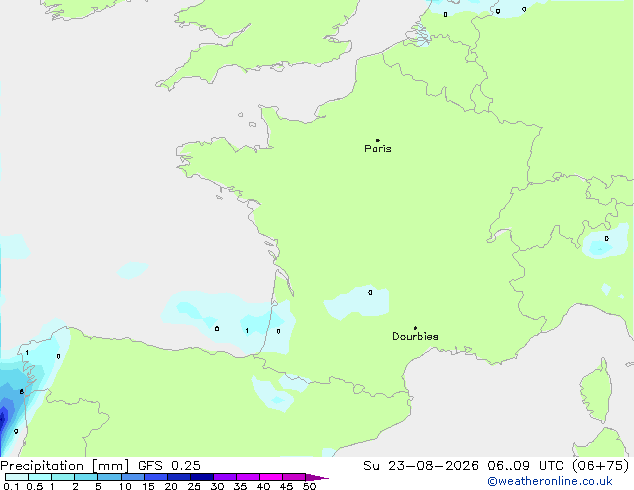Select the 35–40 mm legend swatch
The height and width of the screenshot is (490, 634).
(247, 477)
